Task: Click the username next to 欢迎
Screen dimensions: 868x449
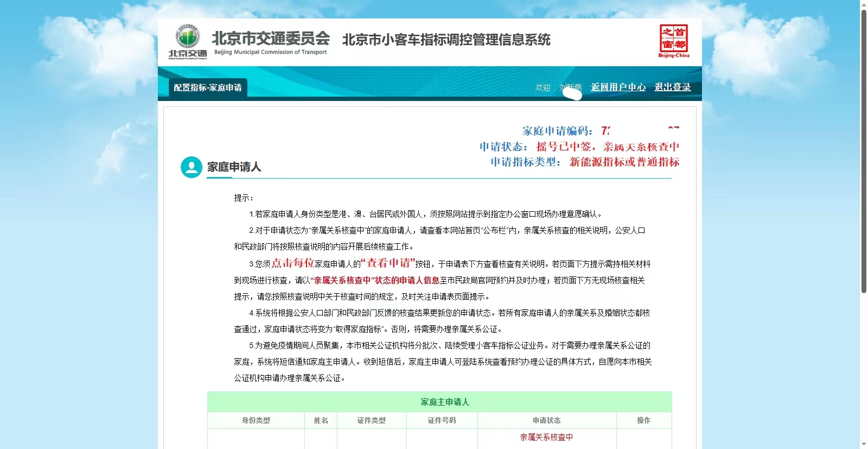Action: coord(570,88)
